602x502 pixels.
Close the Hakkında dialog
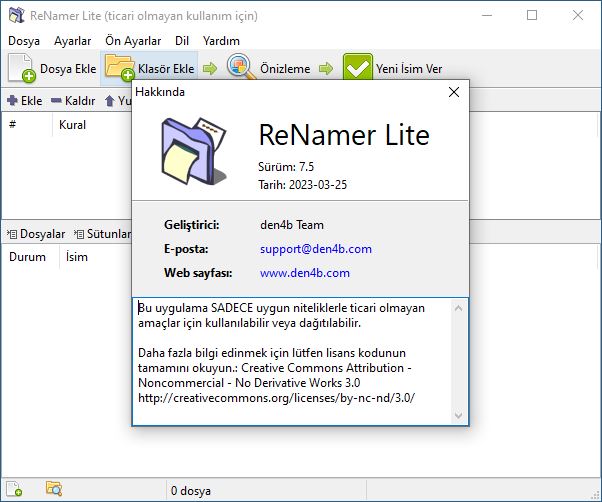(454, 92)
